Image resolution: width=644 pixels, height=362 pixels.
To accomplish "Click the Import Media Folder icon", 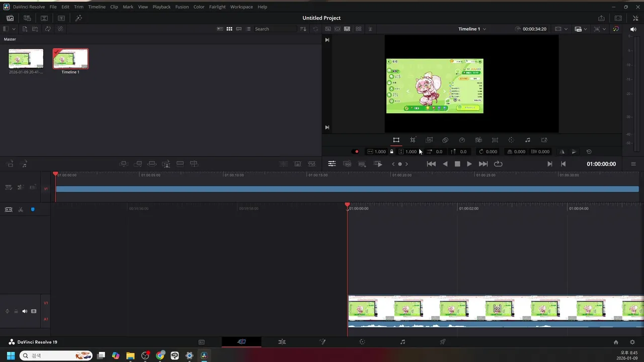I will tap(36, 29).
